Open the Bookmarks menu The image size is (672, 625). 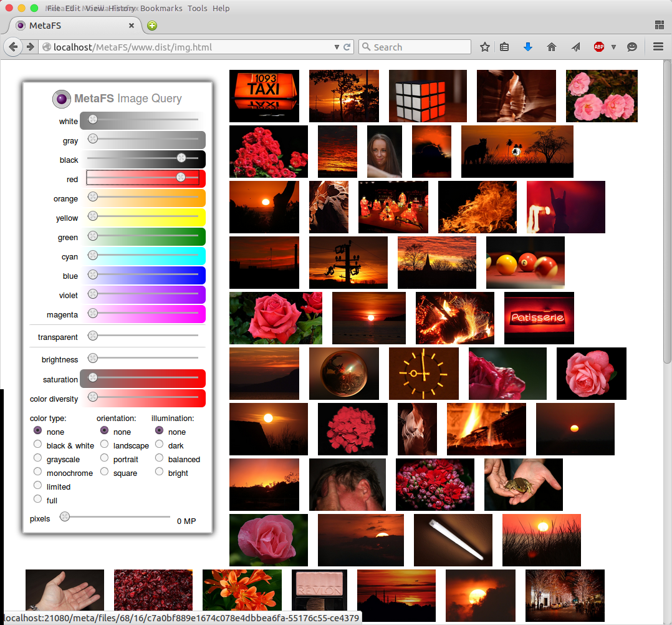(x=161, y=9)
